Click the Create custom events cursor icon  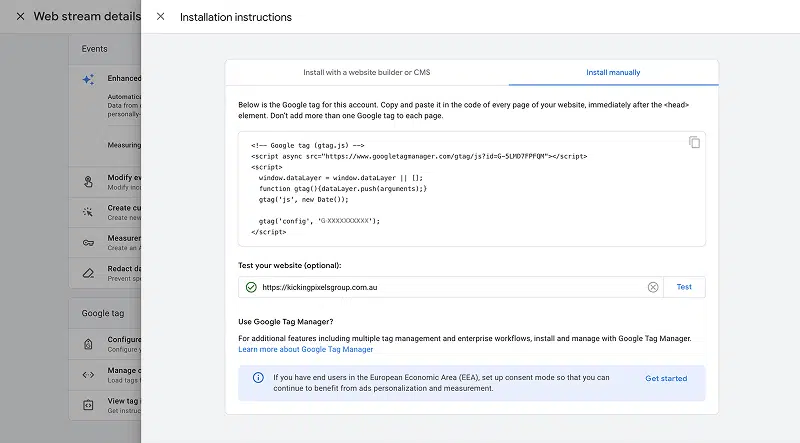(88, 212)
